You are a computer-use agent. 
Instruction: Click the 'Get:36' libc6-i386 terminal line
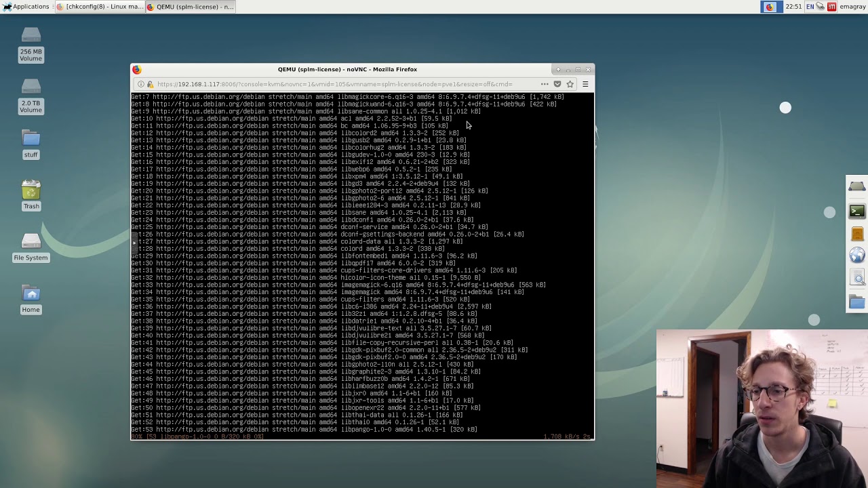(311, 306)
